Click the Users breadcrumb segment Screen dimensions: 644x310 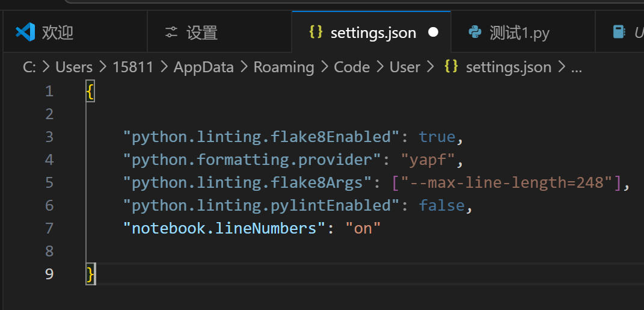coord(74,67)
